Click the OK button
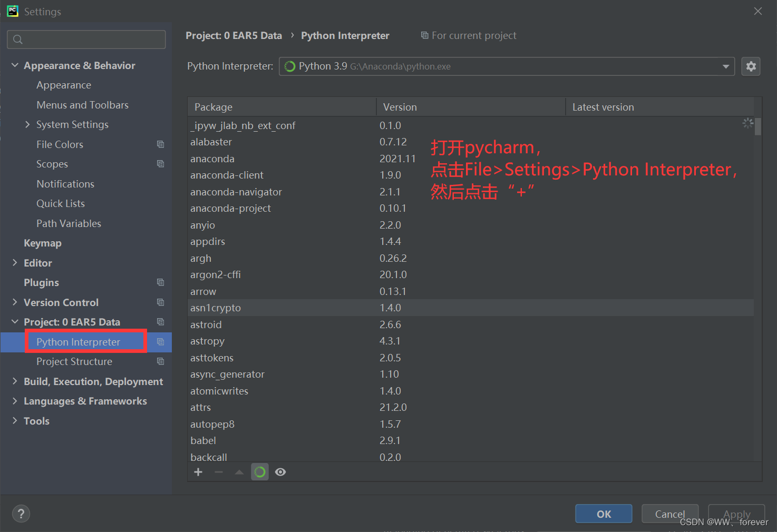777x532 pixels. (604, 514)
